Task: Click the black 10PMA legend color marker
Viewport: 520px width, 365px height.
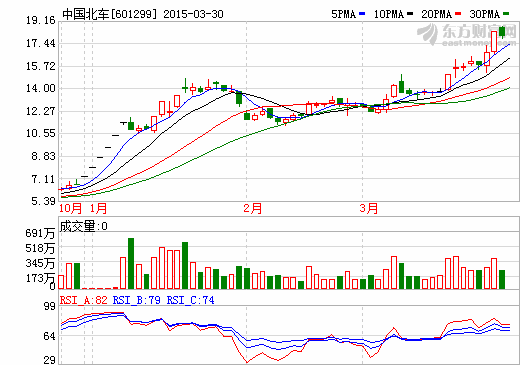Action: tap(410, 14)
